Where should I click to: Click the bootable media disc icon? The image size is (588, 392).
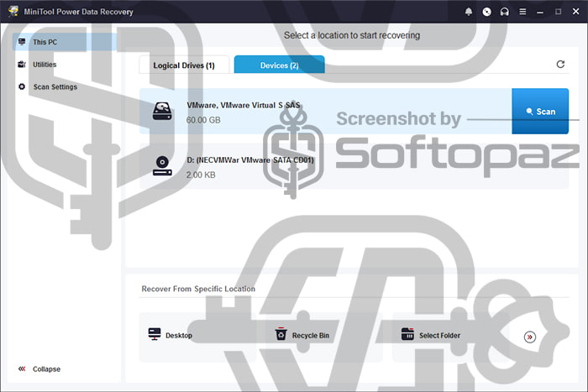coord(486,12)
